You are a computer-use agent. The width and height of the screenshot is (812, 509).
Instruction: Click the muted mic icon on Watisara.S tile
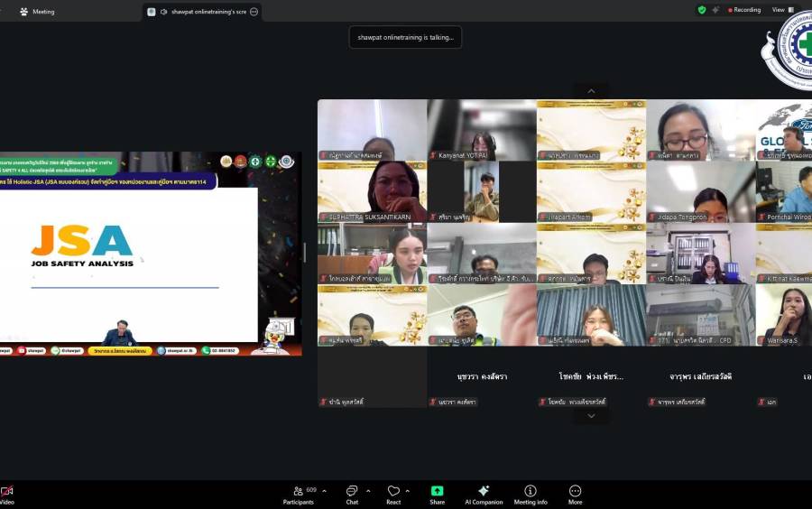pos(761,340)
